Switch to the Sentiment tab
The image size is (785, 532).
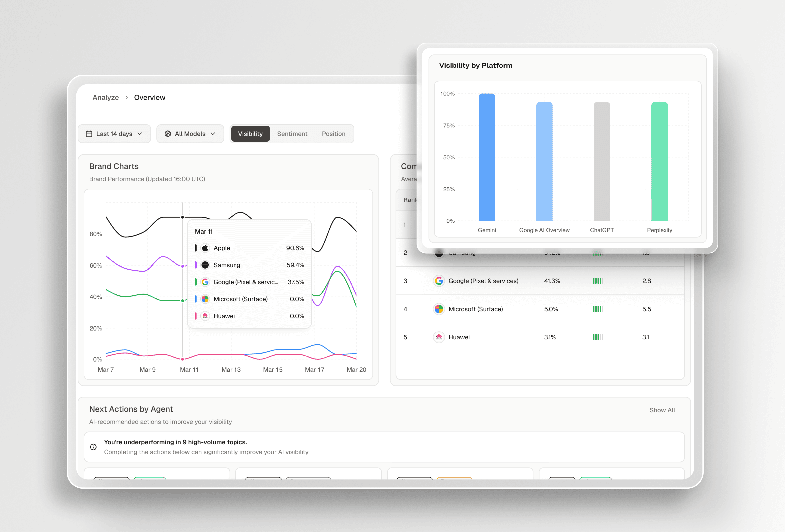pyautogui.click(x=292, y=134)
